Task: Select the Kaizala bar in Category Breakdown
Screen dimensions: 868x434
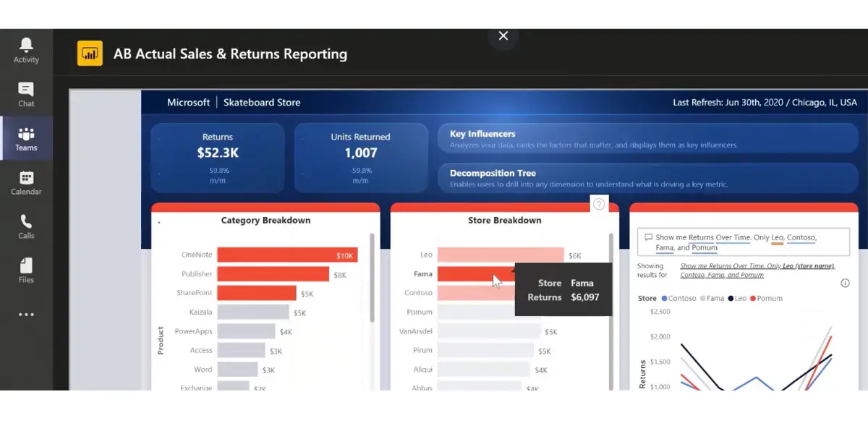Action: pyautogui.click(x=253, y=312)
